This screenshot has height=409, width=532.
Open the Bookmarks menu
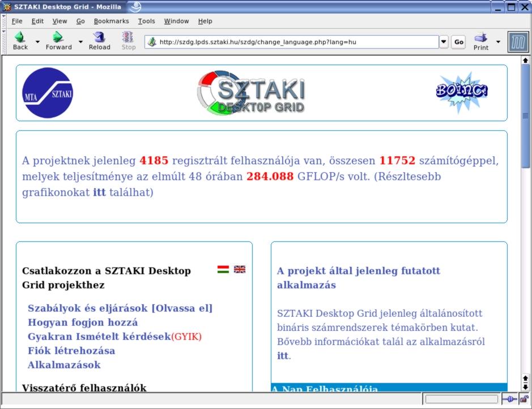111,21
